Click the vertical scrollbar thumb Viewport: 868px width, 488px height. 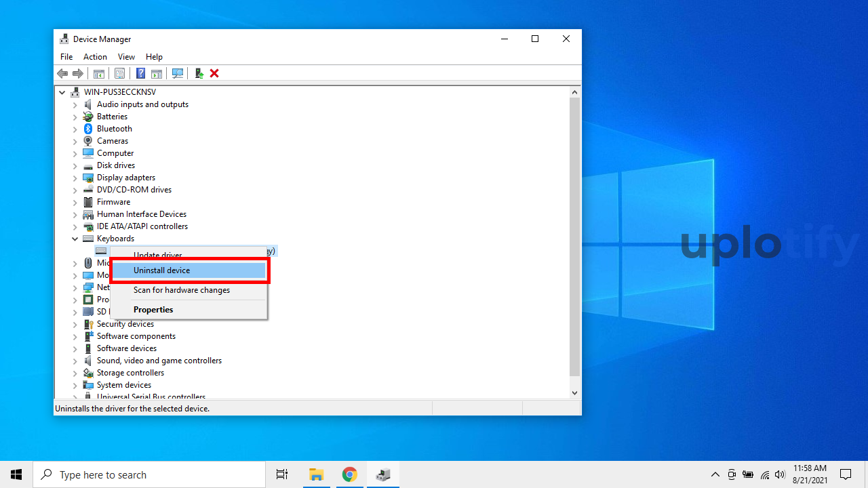575,237
